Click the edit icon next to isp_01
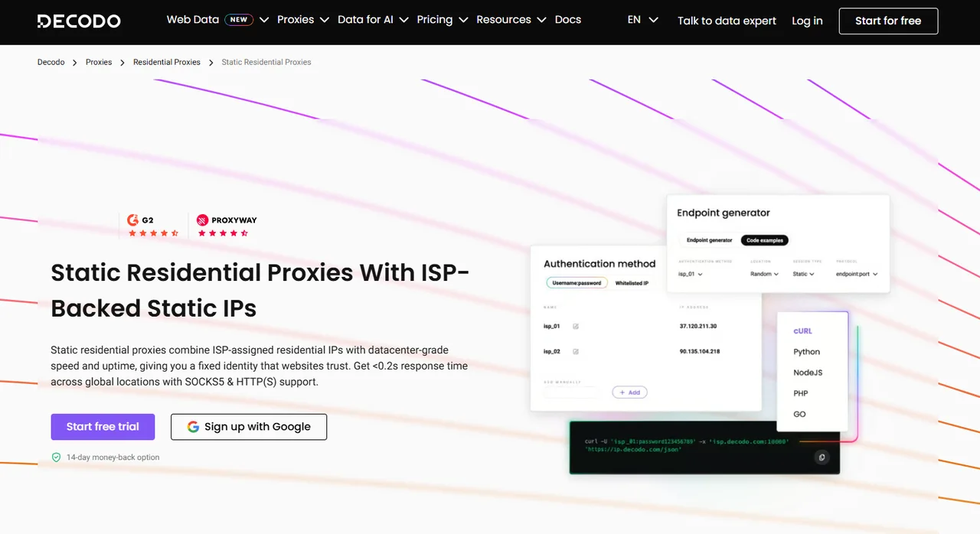The height and width of the screenshot is (534, 980). 576,327
